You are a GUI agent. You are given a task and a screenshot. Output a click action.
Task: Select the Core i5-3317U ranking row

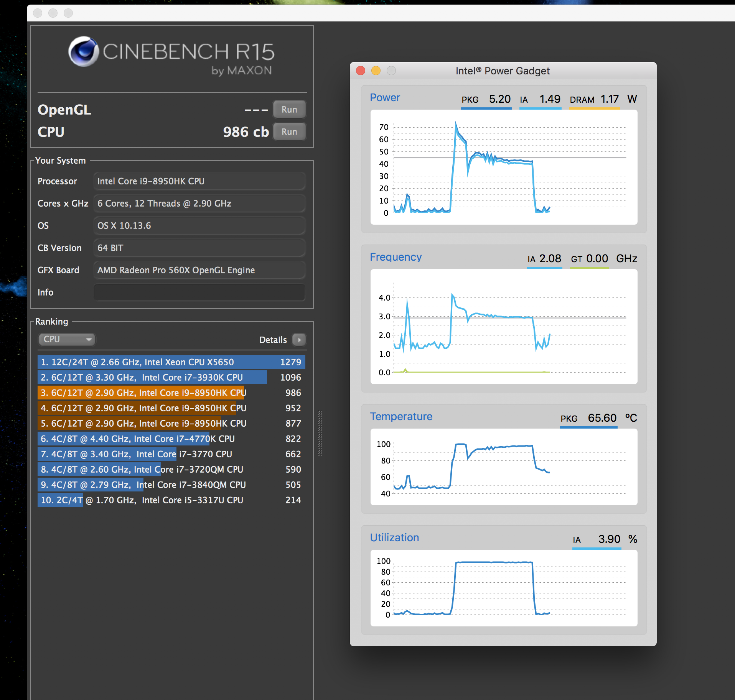[x=171, y=500]
